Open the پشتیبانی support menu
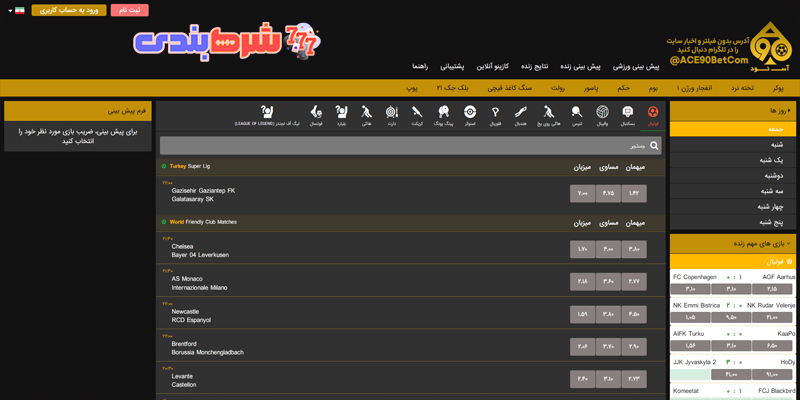 click(452, 67)
